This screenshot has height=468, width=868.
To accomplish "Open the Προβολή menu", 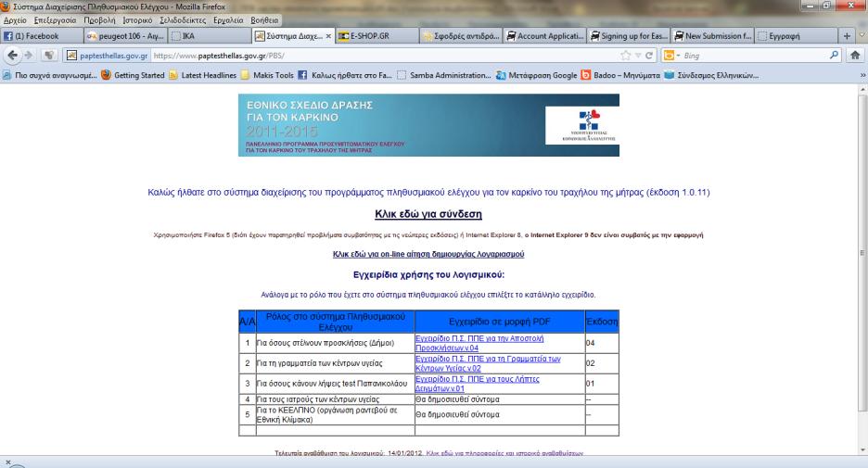I will point(99,19).
